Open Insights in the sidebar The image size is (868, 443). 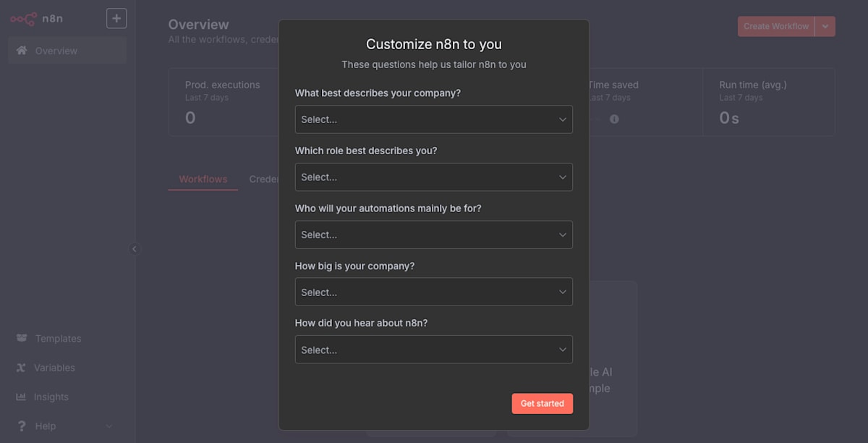click(x=67, y=397)
